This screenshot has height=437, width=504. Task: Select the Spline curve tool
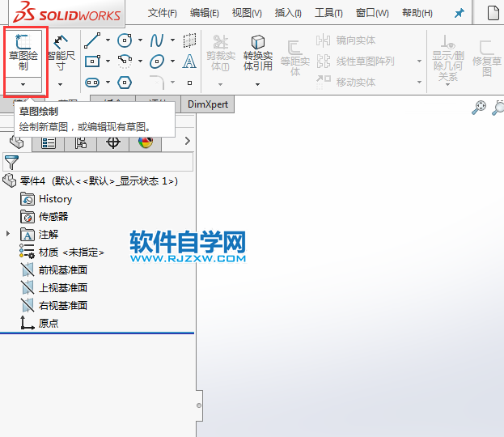point(157,40)
